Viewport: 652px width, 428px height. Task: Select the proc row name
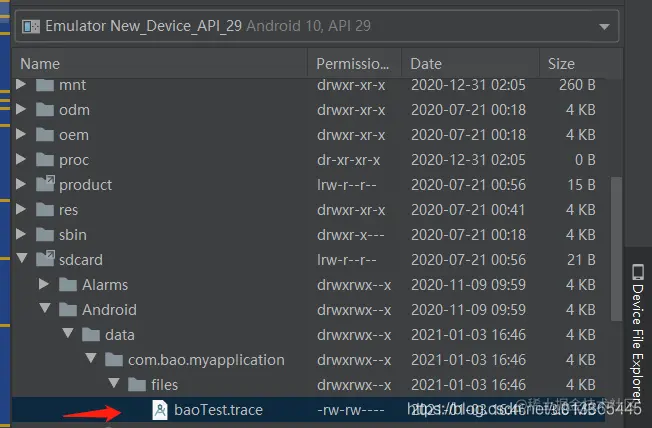(x=74, y=160)
